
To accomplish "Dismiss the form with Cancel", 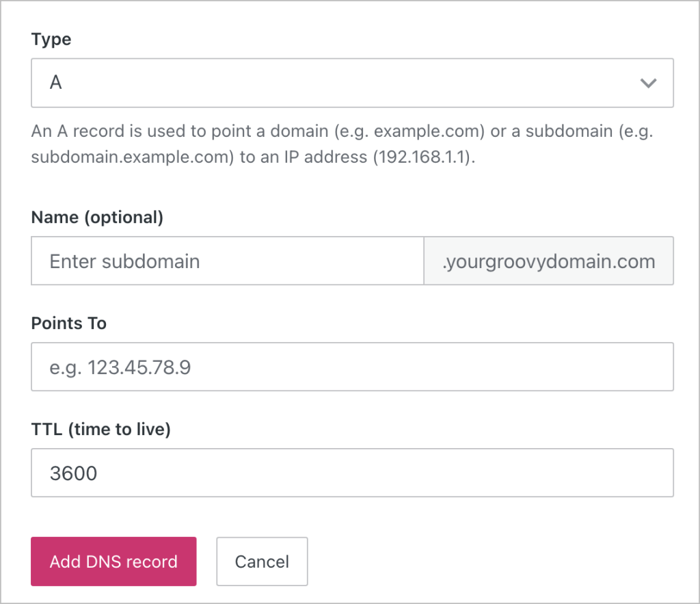I will click(x=262, y=562).
